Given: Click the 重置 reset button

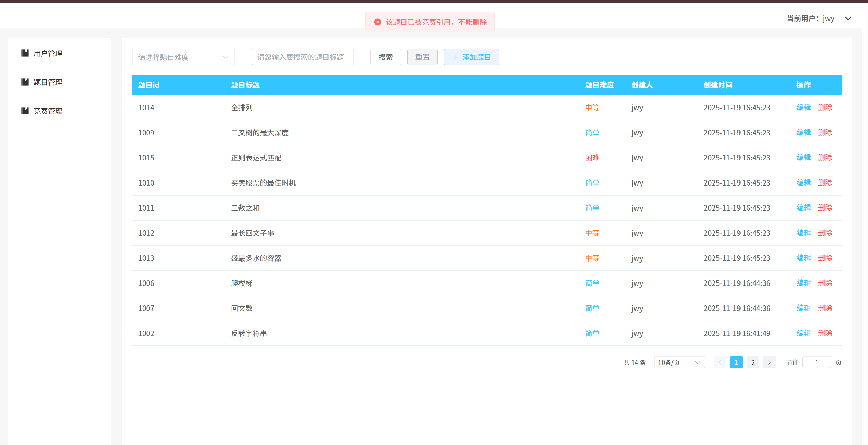Looking at the screenshot, I should (x=422, y=57).
